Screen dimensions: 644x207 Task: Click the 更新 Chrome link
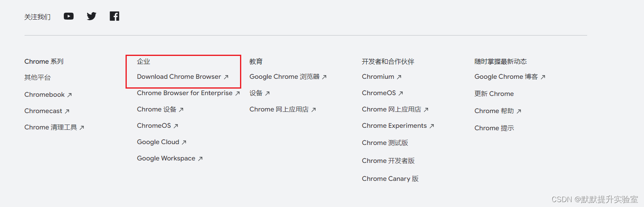point(494,94)
